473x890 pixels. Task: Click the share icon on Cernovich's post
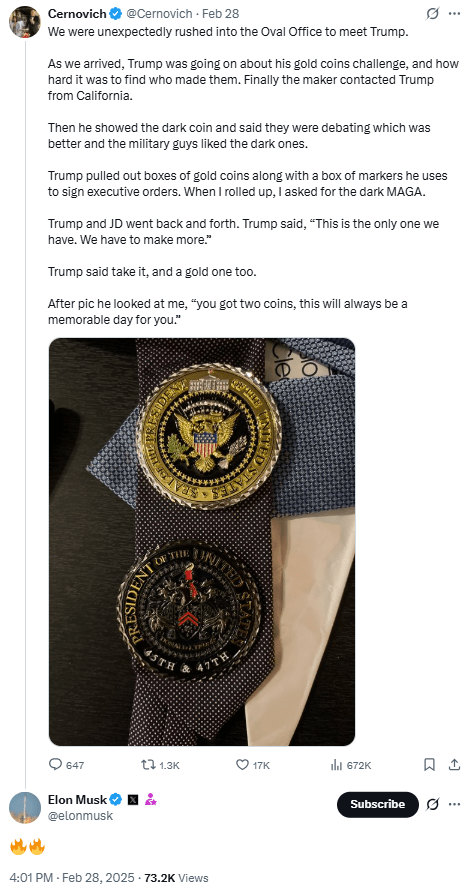[x=454, y=765]
